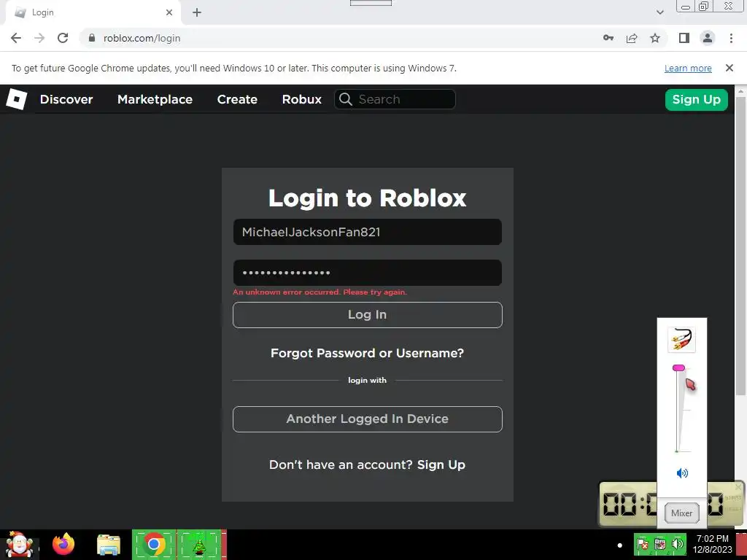Click the browser forward arrow
Image resolution: width=747 pixels, height=560 pixels.
tap(39, 38)
